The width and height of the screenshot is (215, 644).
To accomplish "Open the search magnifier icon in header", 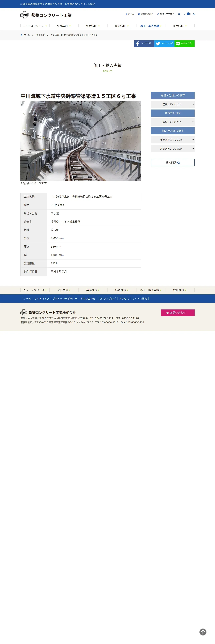I will coord(179,14).
